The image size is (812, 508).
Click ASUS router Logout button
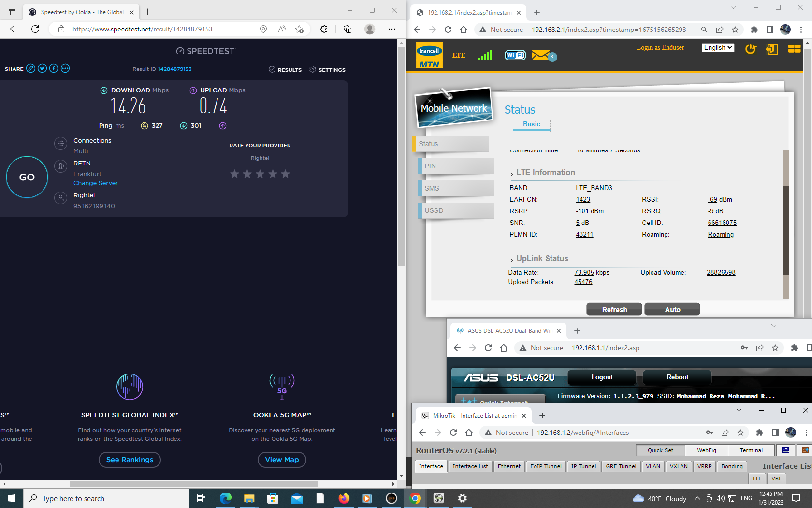(x=602, y=377)
